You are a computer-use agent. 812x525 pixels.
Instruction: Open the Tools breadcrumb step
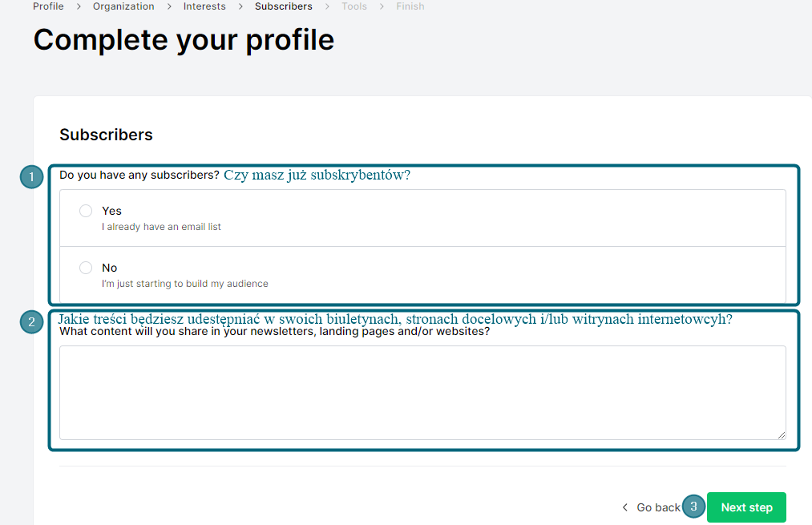(x=354, y=6)
